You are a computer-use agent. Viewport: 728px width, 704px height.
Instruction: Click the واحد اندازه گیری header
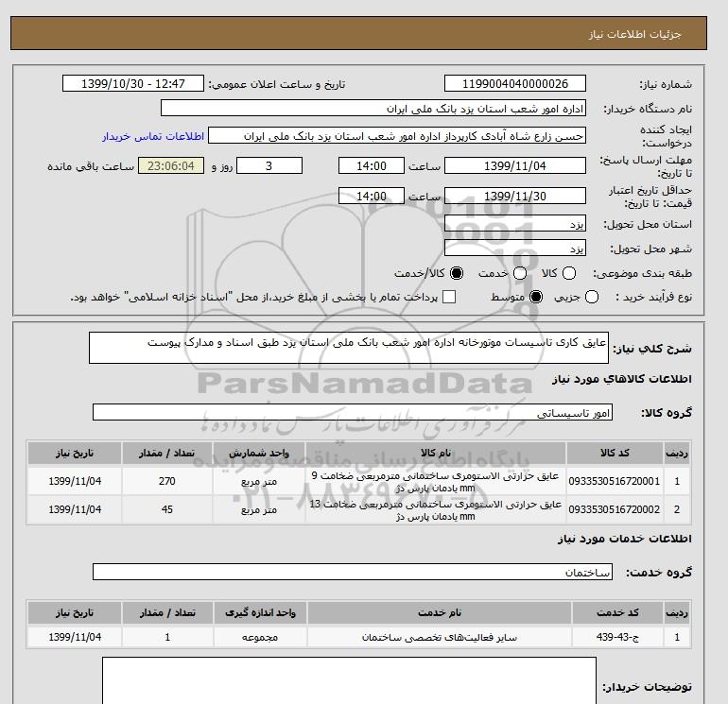[x=260, y=613]
